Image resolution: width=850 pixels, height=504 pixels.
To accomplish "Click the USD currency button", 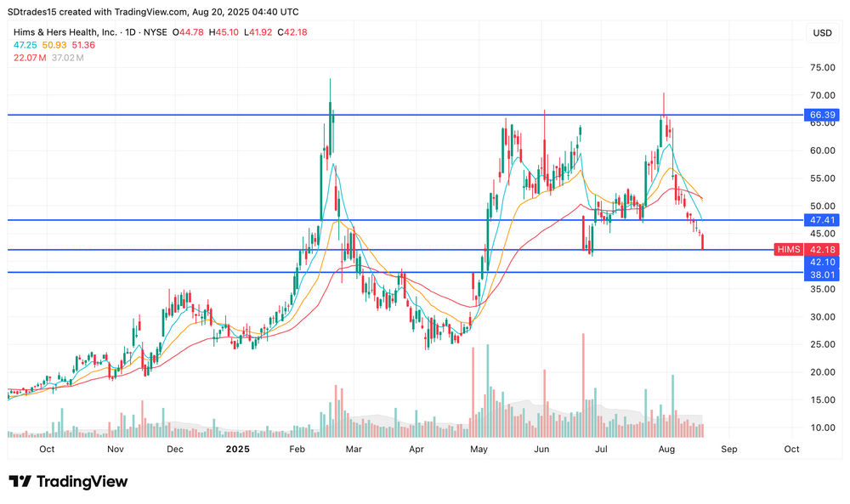I will (822, 33).
